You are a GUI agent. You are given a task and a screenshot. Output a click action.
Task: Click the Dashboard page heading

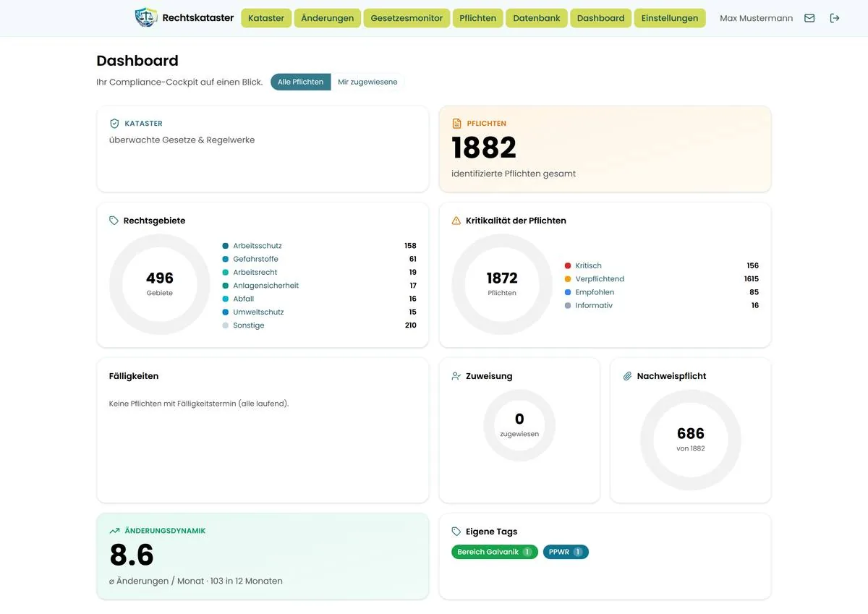coord(137,61)
